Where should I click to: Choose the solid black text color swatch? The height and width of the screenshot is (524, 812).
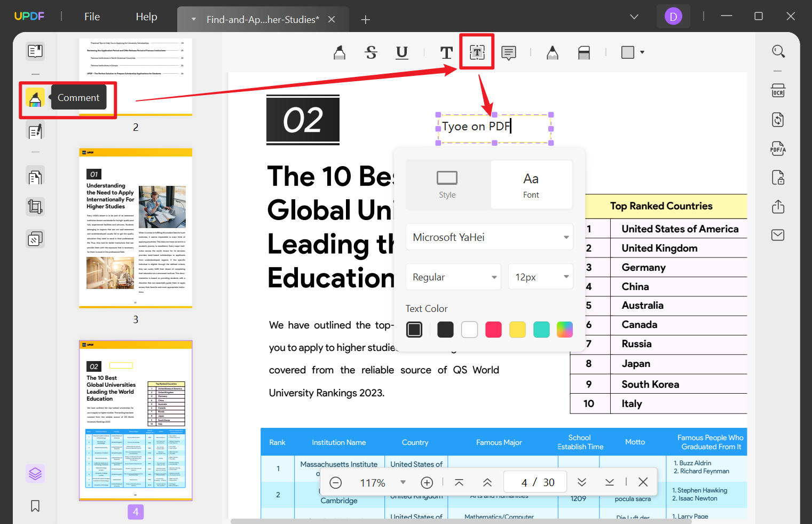[x=445, y=330]
